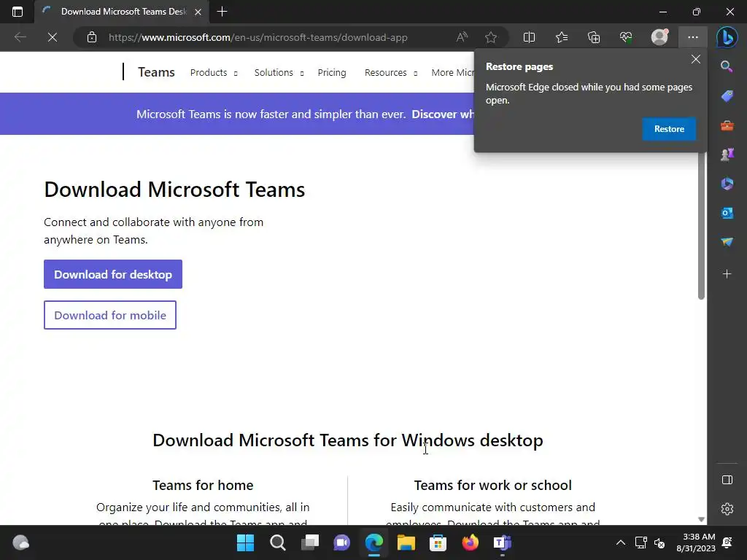Open taskbar Search
The width and height of the screenshot is (747, 560).
click(x=277, y=542)
